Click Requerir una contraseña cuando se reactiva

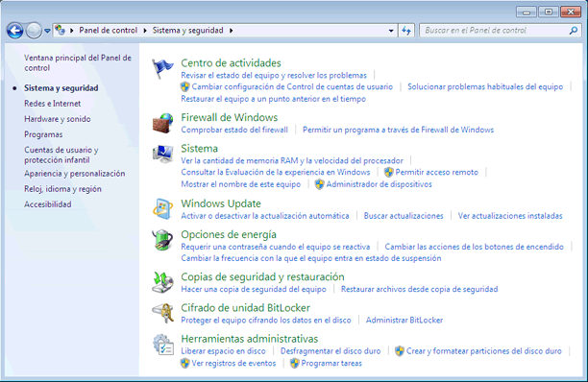pos(275,247)
